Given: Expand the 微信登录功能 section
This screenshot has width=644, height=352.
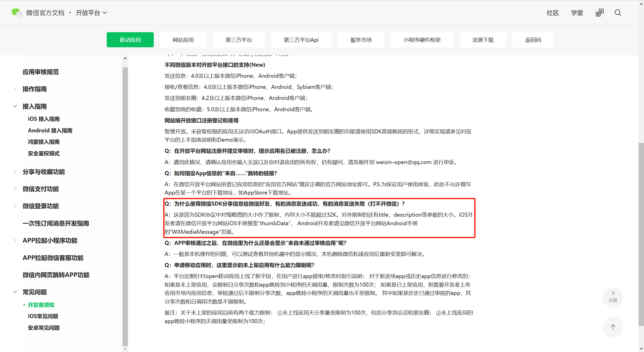Looking at the screenshot, I should pos(15,206).
